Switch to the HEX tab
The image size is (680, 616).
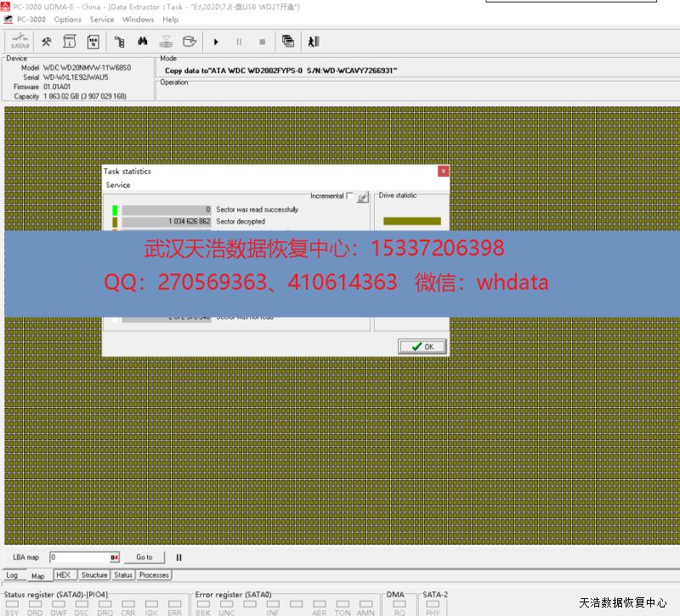pos(63,575)
